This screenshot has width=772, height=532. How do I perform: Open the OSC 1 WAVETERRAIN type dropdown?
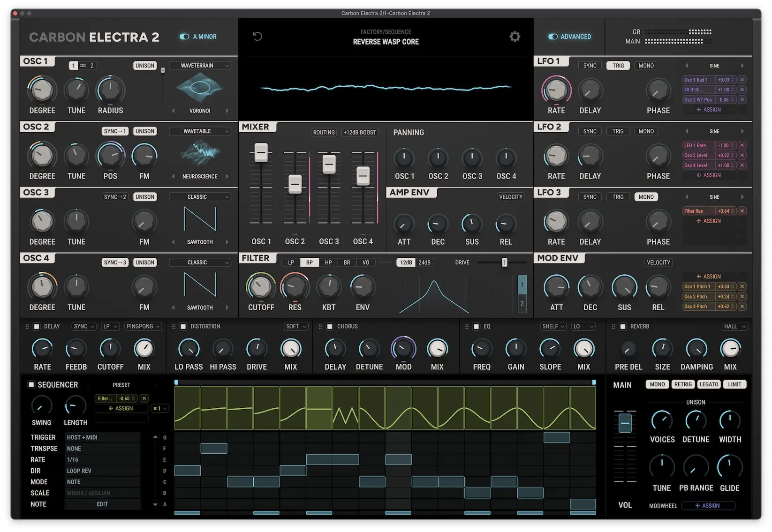pyautogui.click(x=200, y=66)
